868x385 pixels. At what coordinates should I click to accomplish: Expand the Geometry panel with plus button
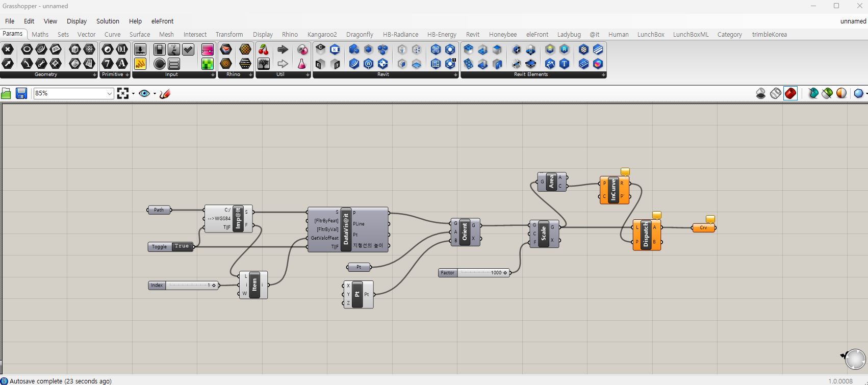click(x=94, y=74)
